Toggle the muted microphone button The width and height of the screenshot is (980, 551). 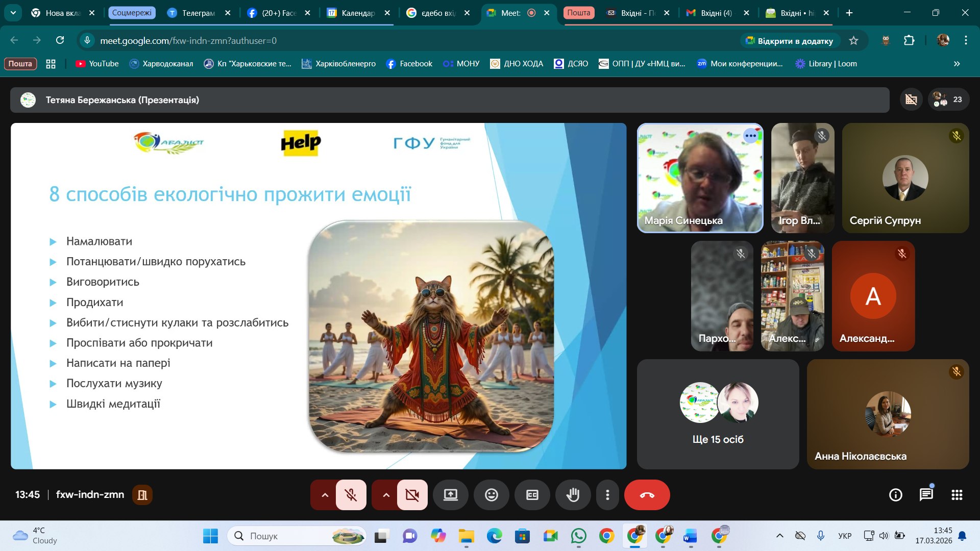[351, 495]
